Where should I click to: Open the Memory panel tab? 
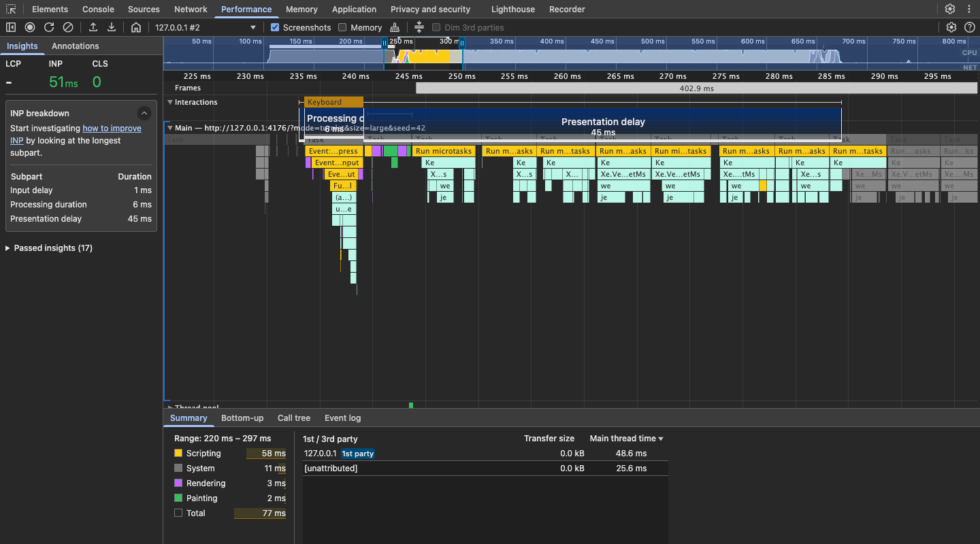pos(301,10)
